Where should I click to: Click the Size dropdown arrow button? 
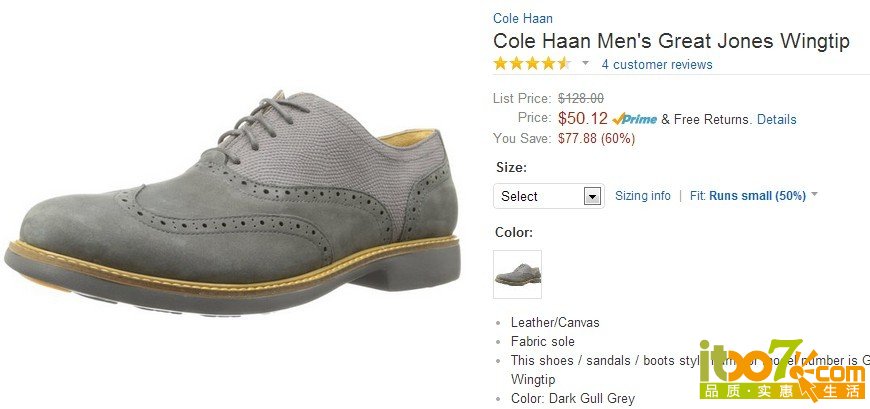click(593, 196)
